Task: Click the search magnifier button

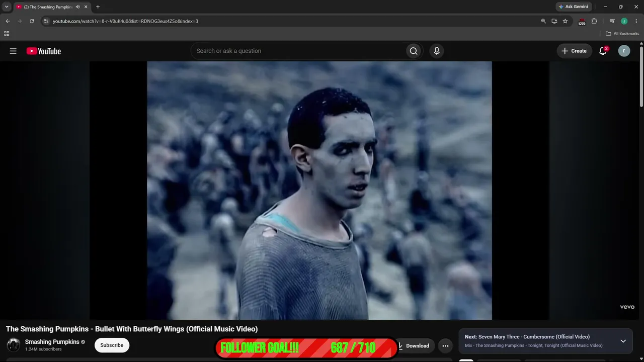Action: tap(414, 51)
